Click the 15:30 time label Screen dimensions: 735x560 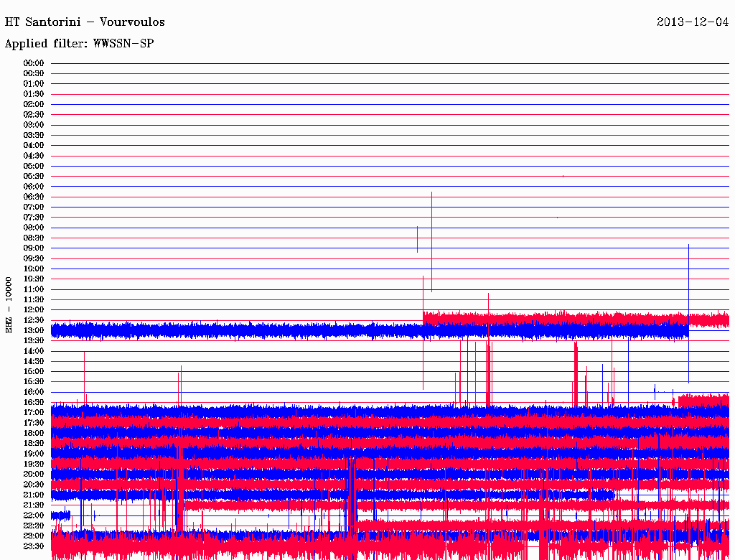coord(34,382)
